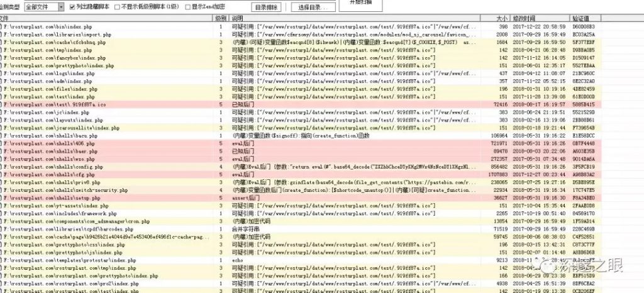Click size value 106964
The image size is (644, 293).
(499, 136)
